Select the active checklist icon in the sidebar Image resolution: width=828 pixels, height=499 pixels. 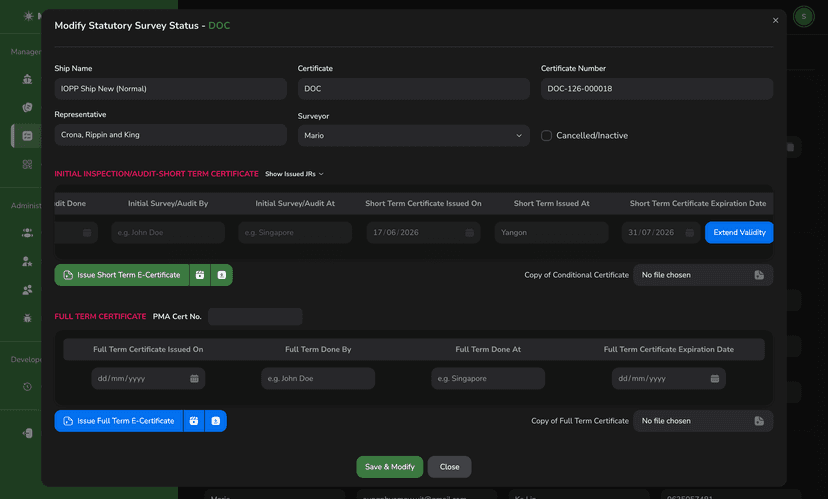click(x=27, y=136)
